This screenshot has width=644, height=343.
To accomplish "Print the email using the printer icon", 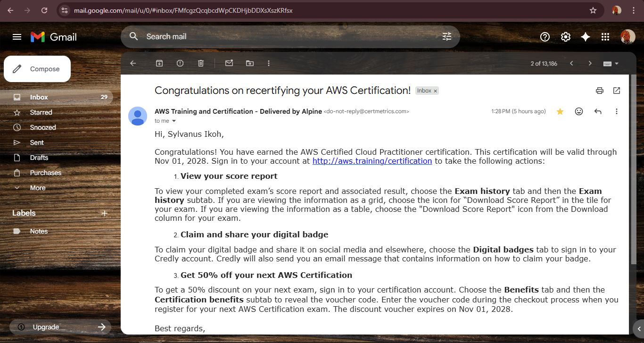I will [x=600, y=91].
